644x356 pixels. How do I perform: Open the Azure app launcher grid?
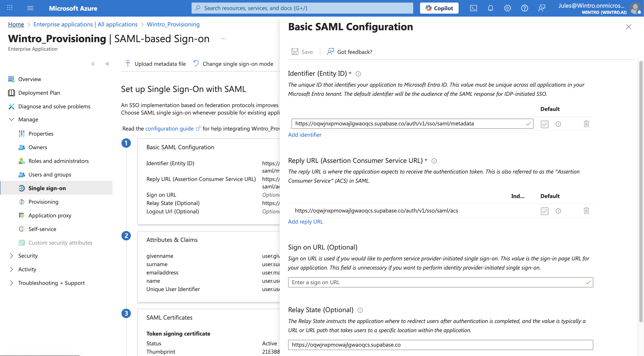point(10,8)
